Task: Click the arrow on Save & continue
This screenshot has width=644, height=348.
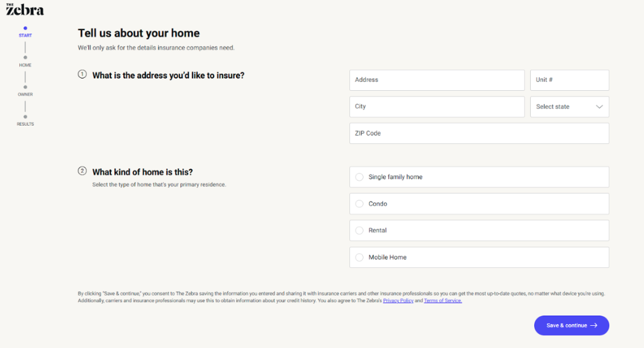Action: [594, 326]
